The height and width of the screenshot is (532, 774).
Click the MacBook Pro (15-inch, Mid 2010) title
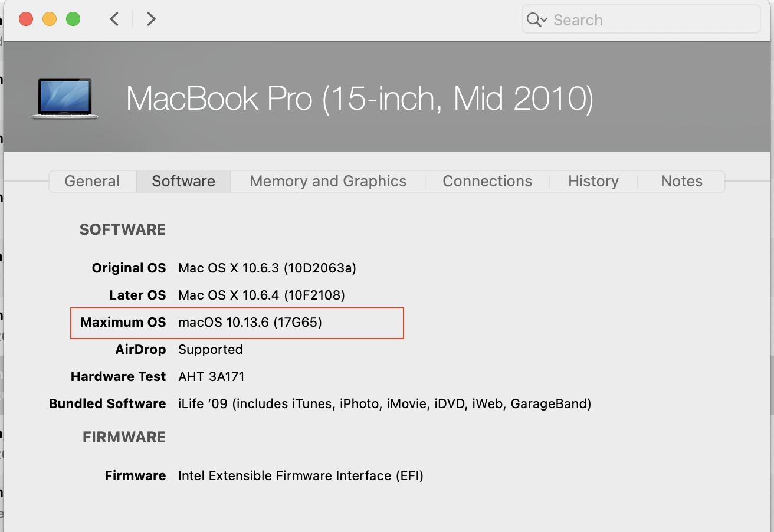click(360, 98)
